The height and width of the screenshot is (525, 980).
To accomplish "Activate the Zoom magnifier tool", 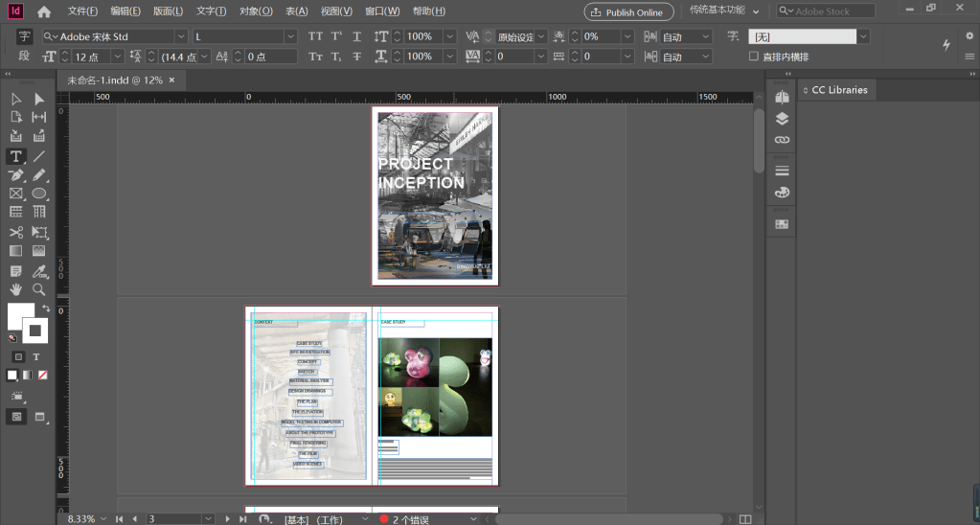I will 39,289.
